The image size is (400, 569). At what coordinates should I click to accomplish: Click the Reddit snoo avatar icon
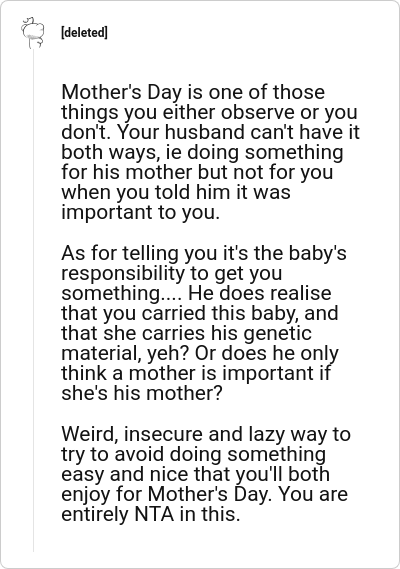pyautogui.click(x=32, y=32)
